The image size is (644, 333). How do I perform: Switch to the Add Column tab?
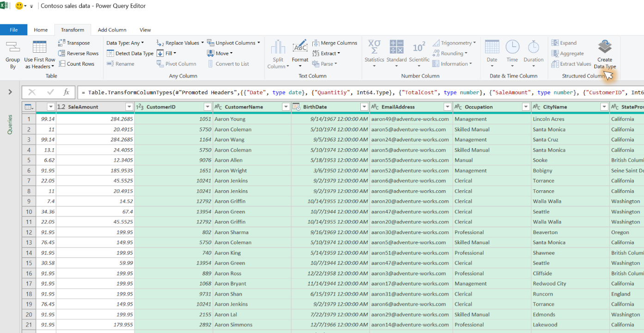coord(112,30)
